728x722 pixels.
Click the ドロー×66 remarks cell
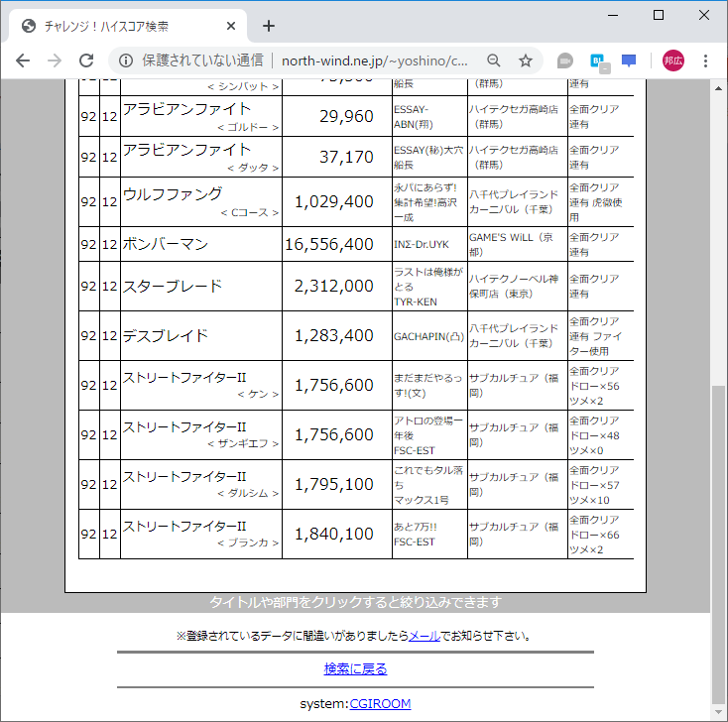pyautogui.click(x=600, y=535)
